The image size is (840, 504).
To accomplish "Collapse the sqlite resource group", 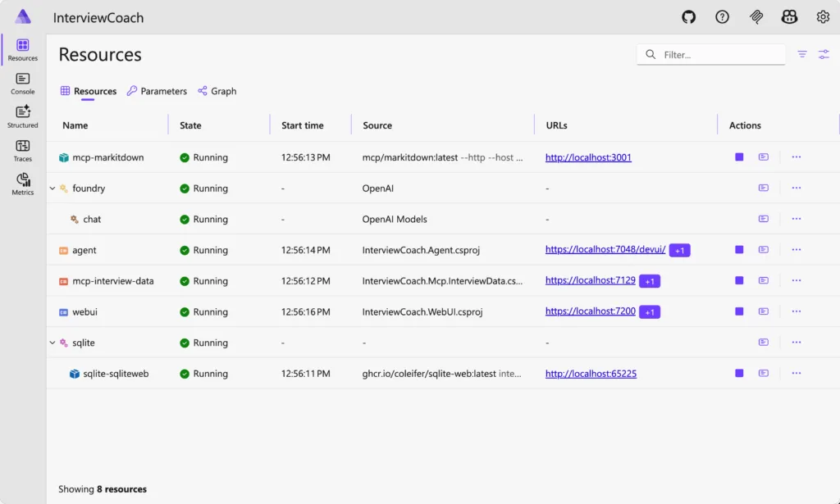I will (x=52, y=342).
